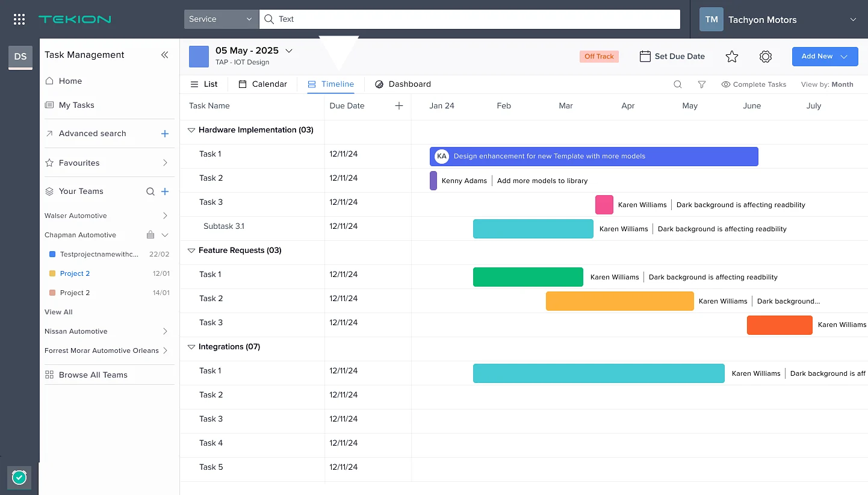The width and height of the screenshot is (868, 495).
Task: Click the View All projects link
Action: pyautogui.click(x=58, y=312)
